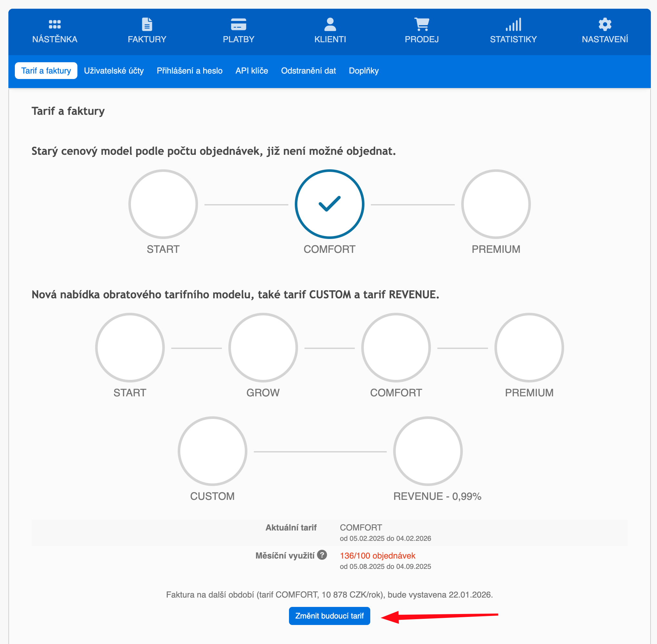Choose the CUSTOM tariff circle

click(x=213, y=451)
